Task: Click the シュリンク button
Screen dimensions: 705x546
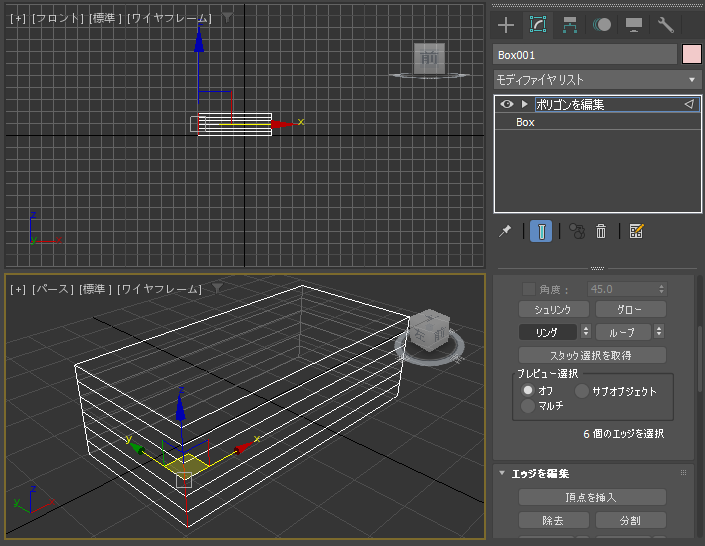Action: click(x=553, y=309)
